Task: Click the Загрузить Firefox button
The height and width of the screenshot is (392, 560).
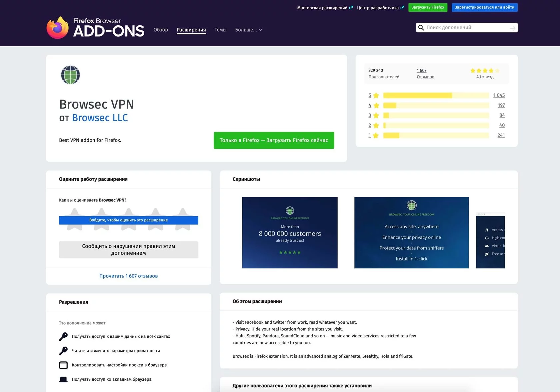Action: 428,7
